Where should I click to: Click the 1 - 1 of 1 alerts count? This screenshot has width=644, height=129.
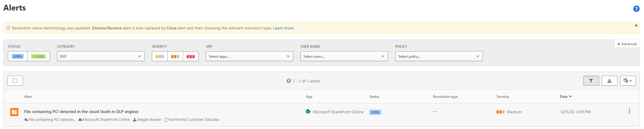[306, 81]
